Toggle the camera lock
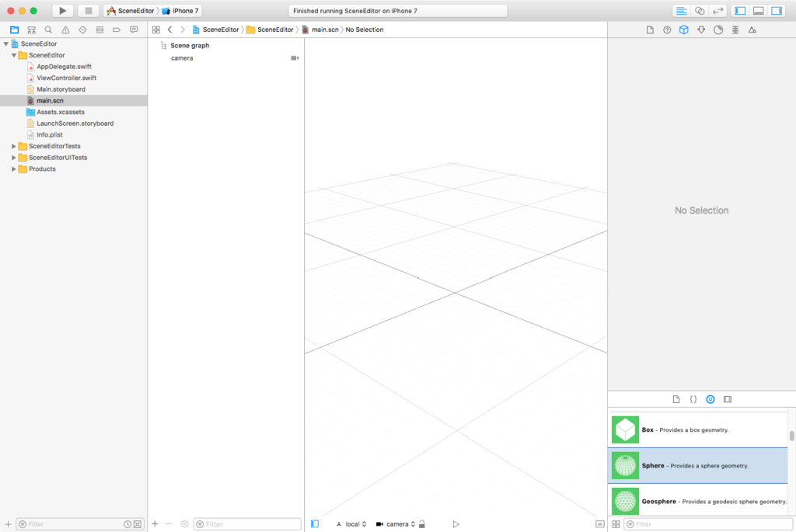Viewport: 796px width, 532px height. pyautogui.click(x=422, y=524)
